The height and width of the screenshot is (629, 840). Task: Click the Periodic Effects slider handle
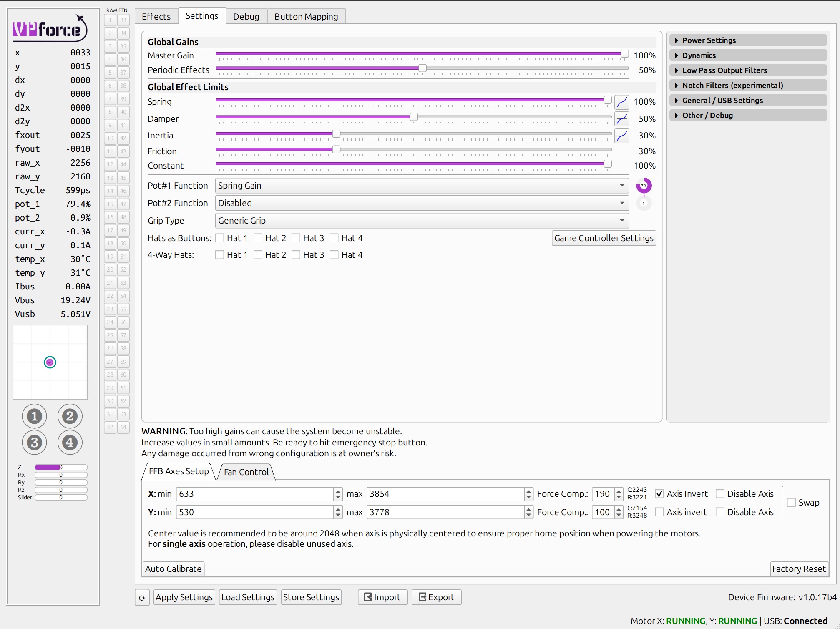[423, 68]
